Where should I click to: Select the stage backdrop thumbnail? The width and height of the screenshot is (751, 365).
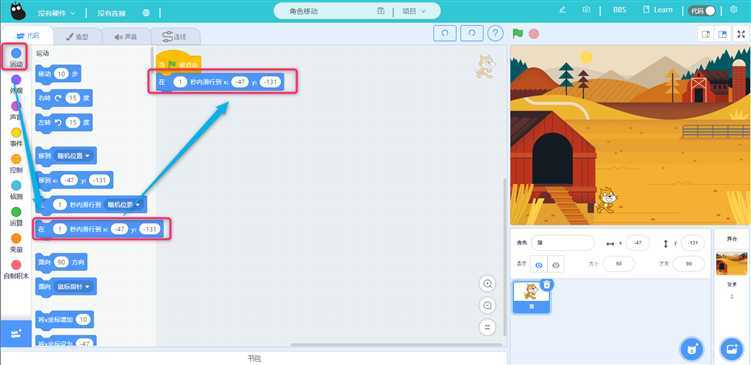click(x=731, y=263)
